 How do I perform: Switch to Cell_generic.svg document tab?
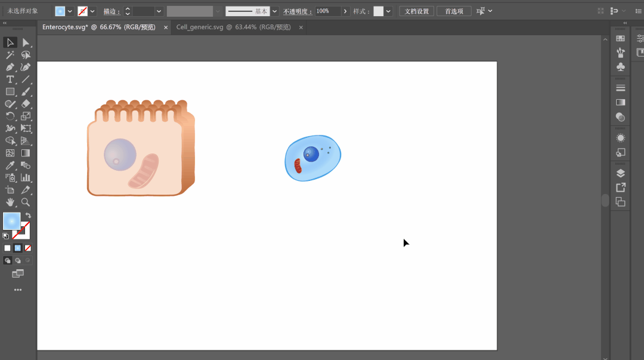click(x=233, y=27)
